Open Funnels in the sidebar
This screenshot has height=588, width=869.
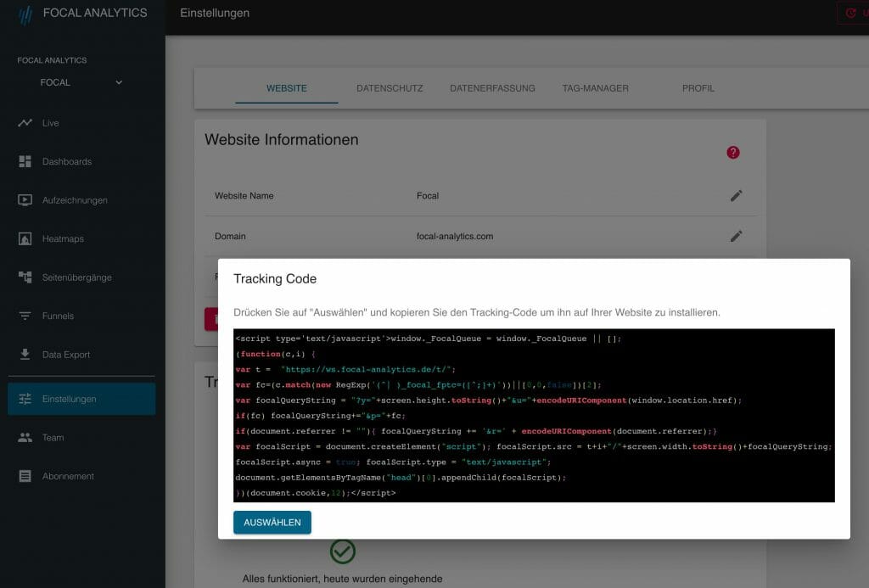click(x=81, y=316)
